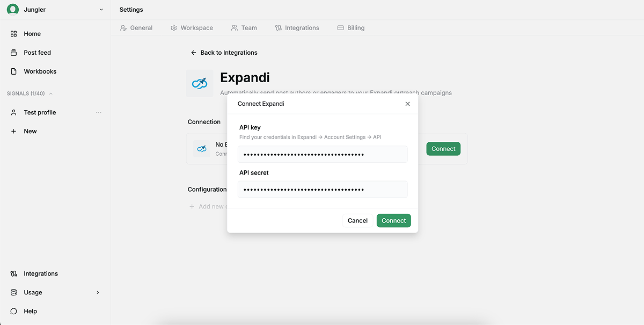Screen dimensions: 644x325
Task: Click Cancel in Connect Expandi dialog
Action: [x=357, y=220]
